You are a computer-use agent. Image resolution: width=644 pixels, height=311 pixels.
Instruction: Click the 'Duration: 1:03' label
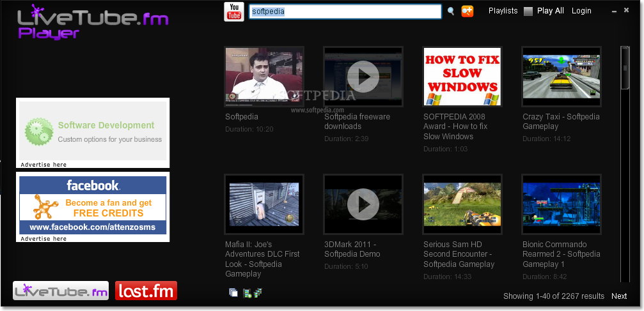click(x=445, y=149)
